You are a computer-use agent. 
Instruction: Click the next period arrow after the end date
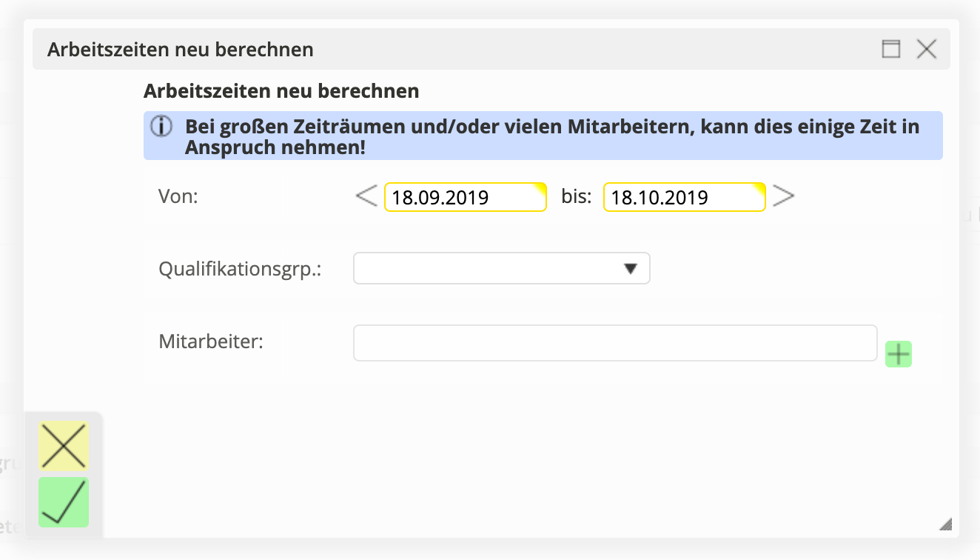click(x=785, y=195)
